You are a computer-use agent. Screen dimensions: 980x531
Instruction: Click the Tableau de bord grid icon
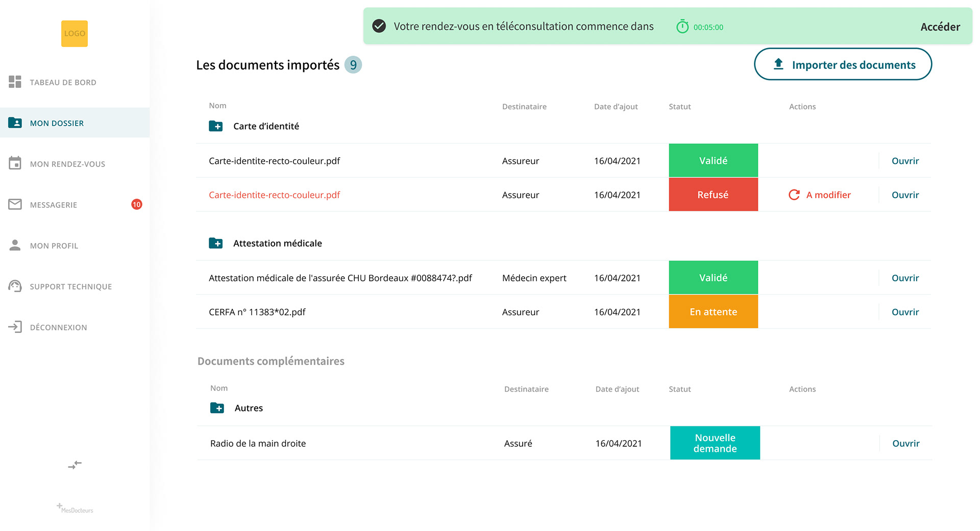pyautogui.click(x=15, y=82)
